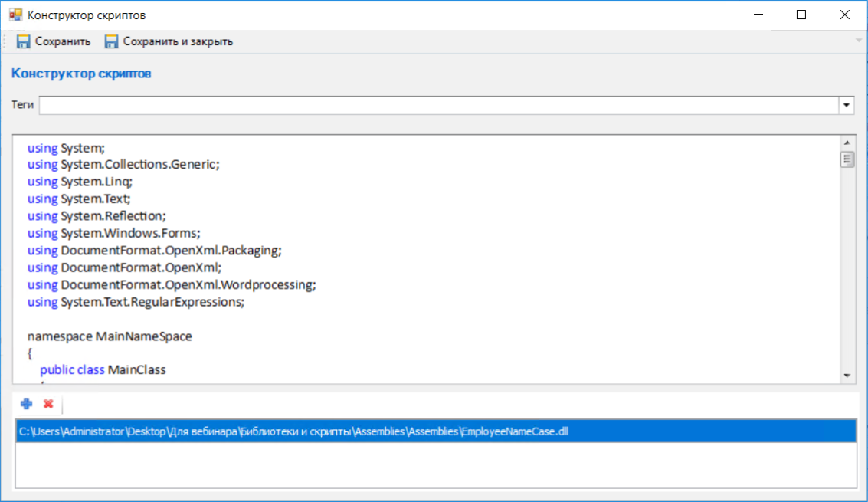Click the application icon in the title bar

coord(15,15)
